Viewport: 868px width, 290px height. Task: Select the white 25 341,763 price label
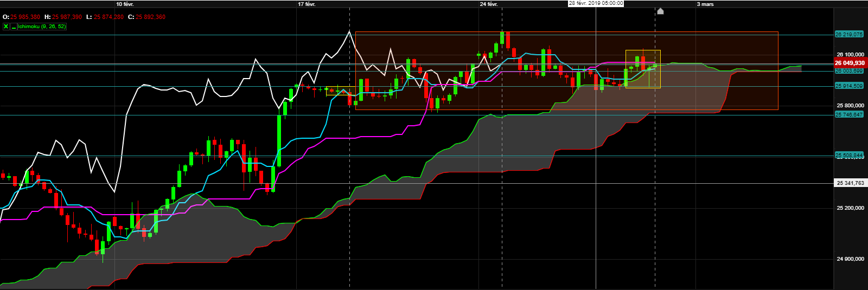pyautogui.click(x=850, y=183)
